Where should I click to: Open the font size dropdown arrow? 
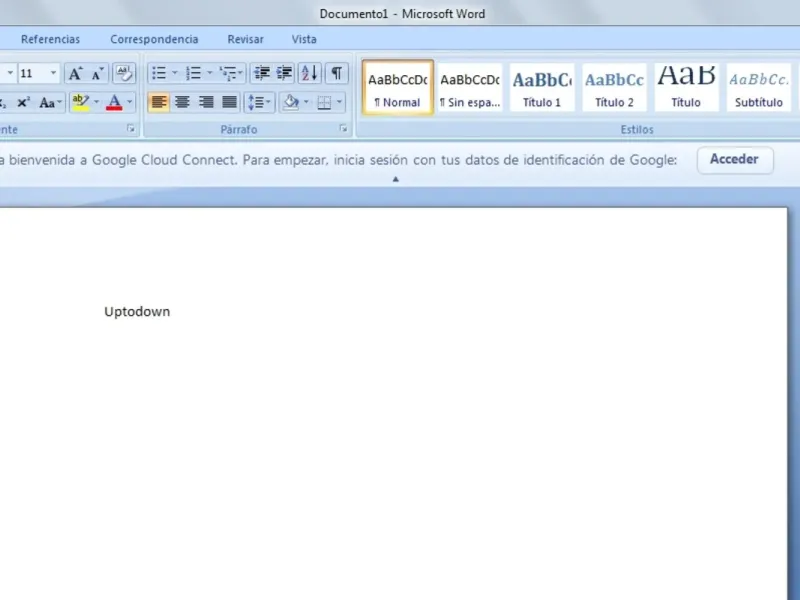click(53, 73)
